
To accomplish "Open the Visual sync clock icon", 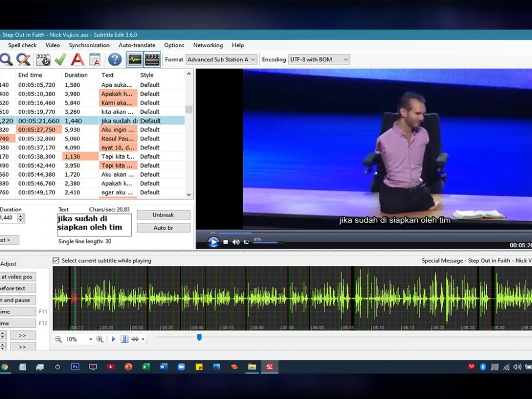I will coord(44,60).
